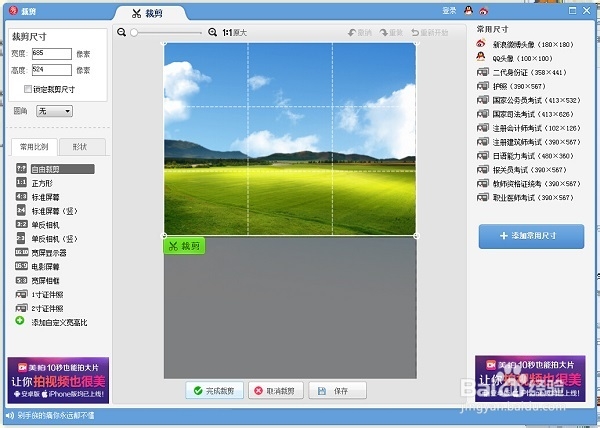Open the 圆角 dropdown
This screenshot has height=428, width=600.
(54, 111)
